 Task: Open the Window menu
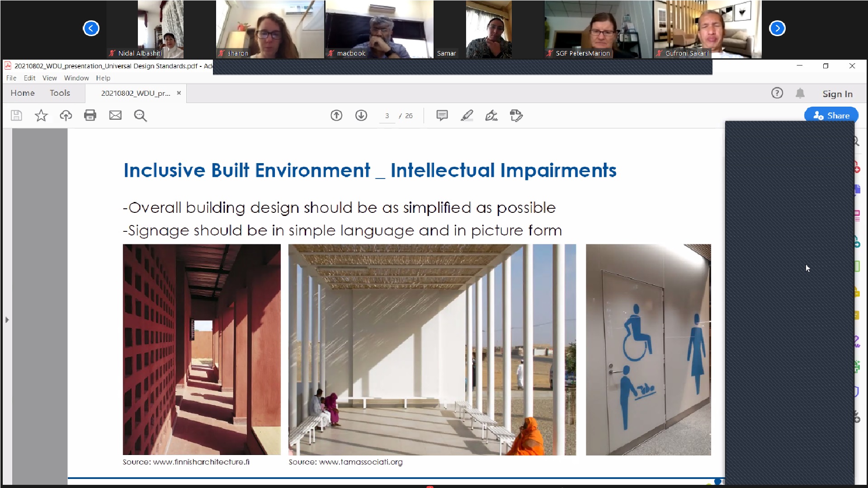pyautogui.click(x=76, y=78)
